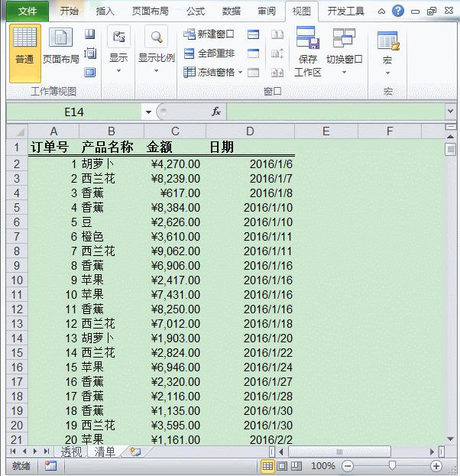
Task: Click the Synchronous Scrolling icon
Action: pos(277,53)
